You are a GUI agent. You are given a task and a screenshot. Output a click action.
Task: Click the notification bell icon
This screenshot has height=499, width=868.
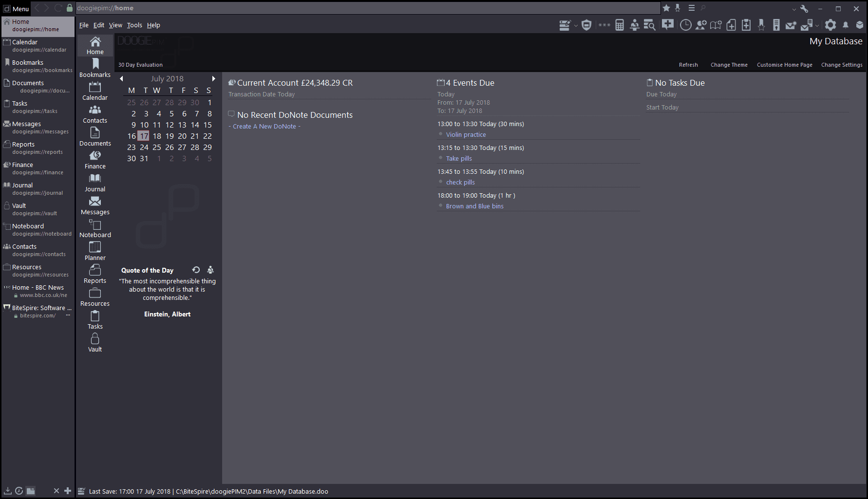click(846, 25)
